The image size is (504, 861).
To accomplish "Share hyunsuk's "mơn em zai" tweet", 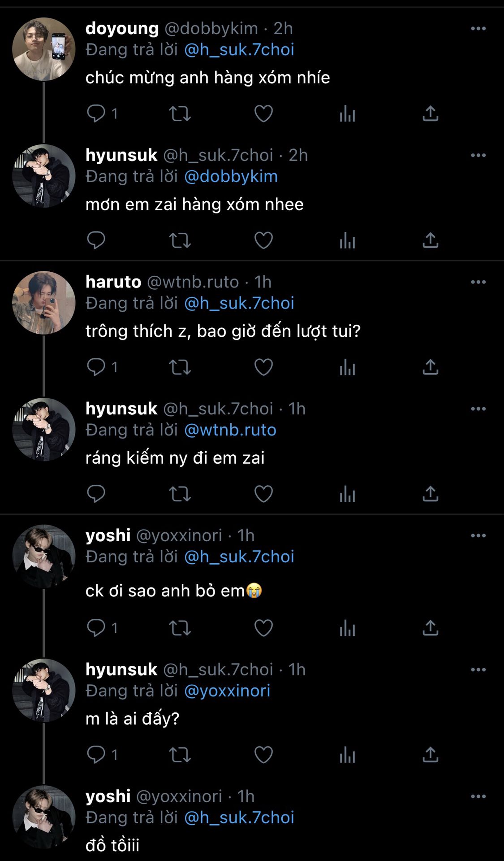I will tap(430, 240).
